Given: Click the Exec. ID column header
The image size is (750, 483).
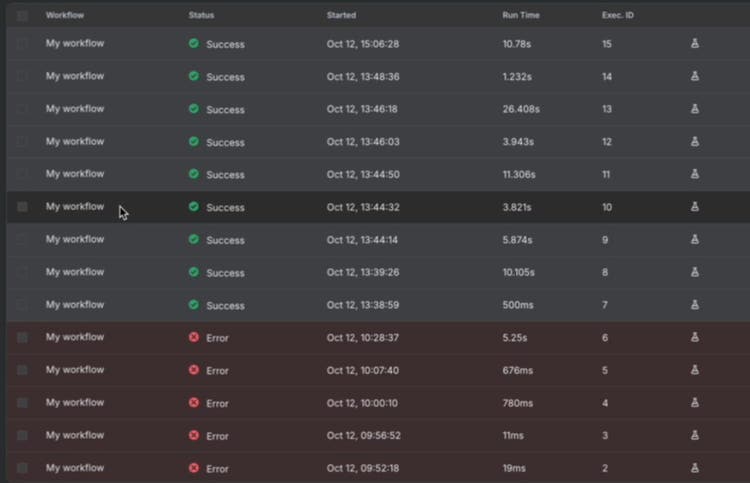Looking at the screenshot, I should click(x=618, y=15).
